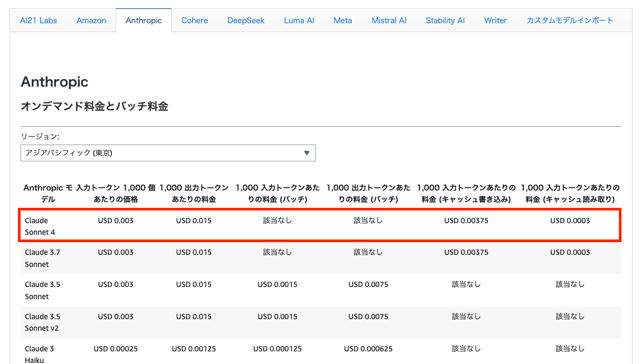This screenshot has height=364, width=640.
Task: Click the 入力トークン (バッチ) column header
Action: point(277,194)
